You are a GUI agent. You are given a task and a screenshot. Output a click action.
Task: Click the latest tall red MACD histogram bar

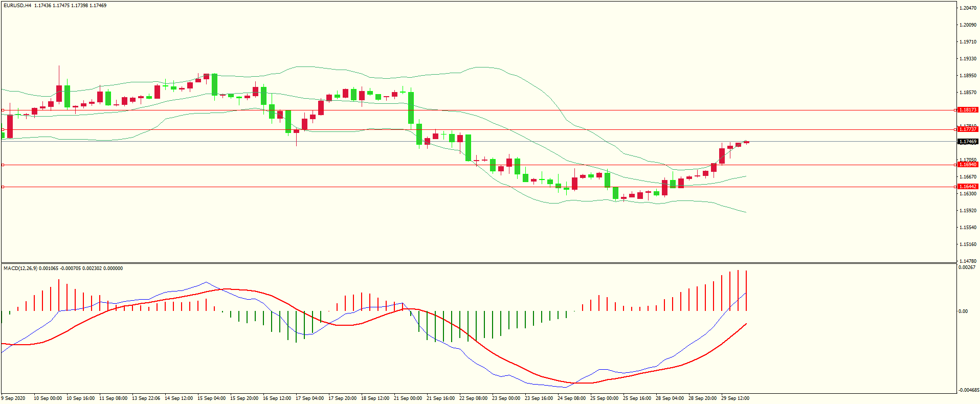coord(746,290)
